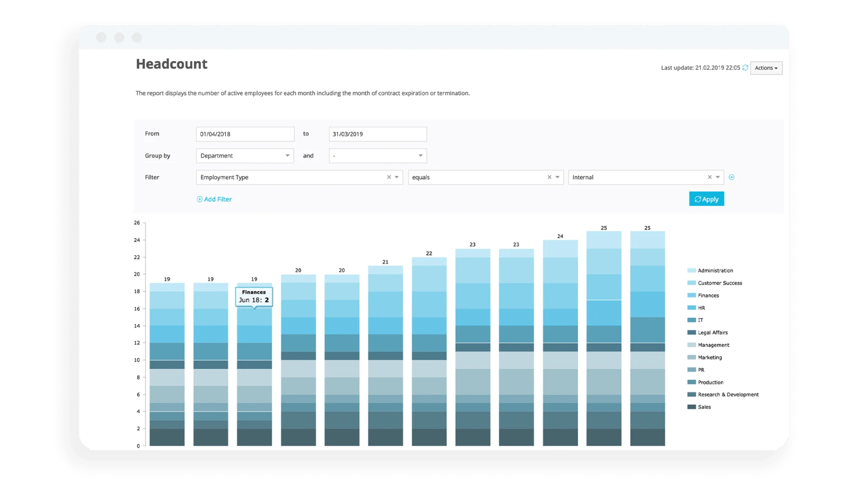This screenshot has height=484, width=868.
Task: Click the Apply button
Action: (x=708, y=199)
